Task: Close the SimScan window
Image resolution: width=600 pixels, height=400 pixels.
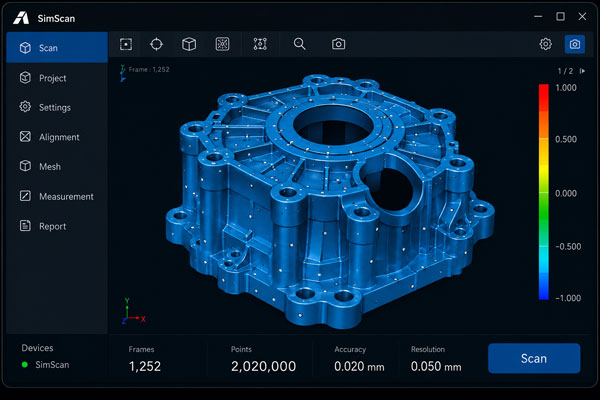Action: click(x=582, y=16)
